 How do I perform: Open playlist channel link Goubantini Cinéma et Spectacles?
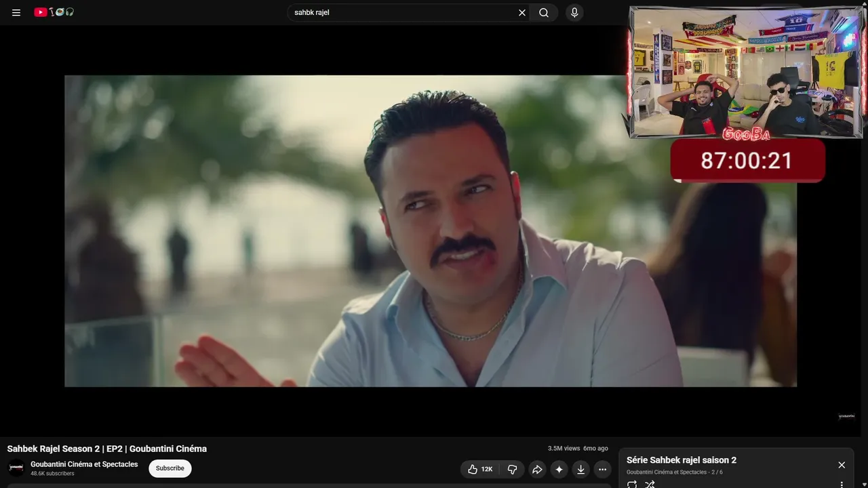click(x=667, y=472)
